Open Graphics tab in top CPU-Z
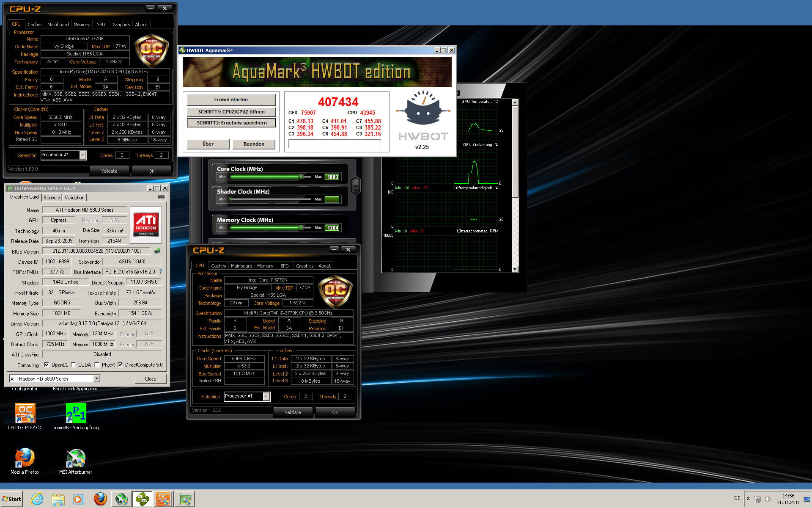The width and height of the screenshot is (812, 508). [x=121, y=25]
